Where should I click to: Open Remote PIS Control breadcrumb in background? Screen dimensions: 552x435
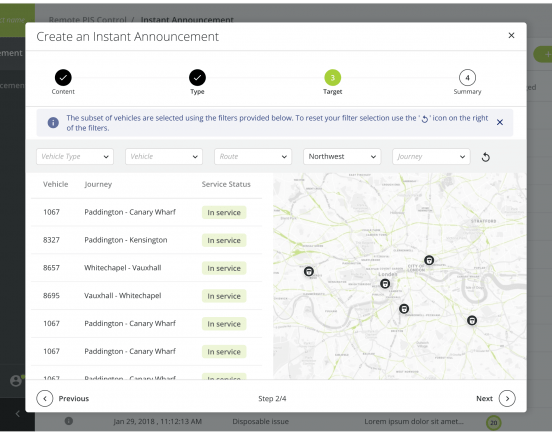tap(87, 20)
